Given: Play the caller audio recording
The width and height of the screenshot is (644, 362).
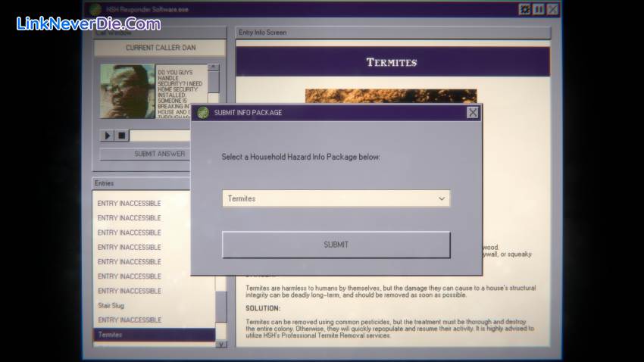Looking at the screenshot, I should (x=107, y=136).
